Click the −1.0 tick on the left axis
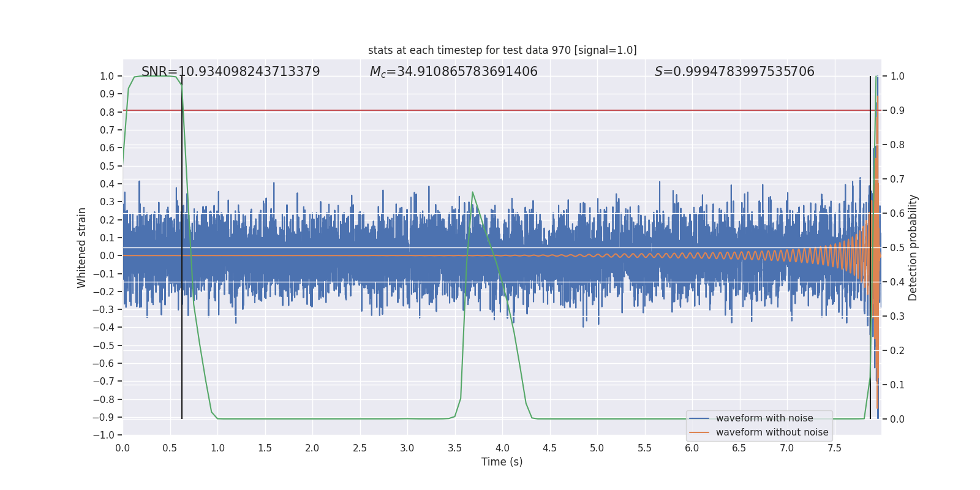Viewport: 980px width, 490px height. pos(104,435)
